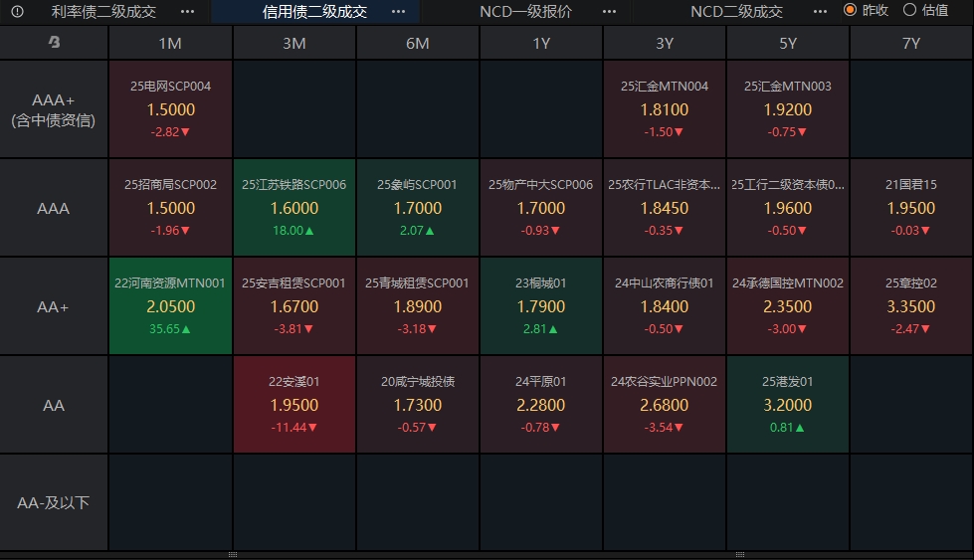
Task: Open the more menu for NCD一级报价
Action: point(609,11)
